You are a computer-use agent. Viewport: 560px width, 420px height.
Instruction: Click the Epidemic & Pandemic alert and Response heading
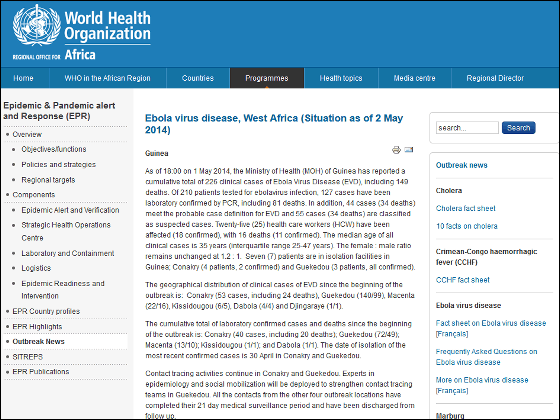tap(59, 111)
